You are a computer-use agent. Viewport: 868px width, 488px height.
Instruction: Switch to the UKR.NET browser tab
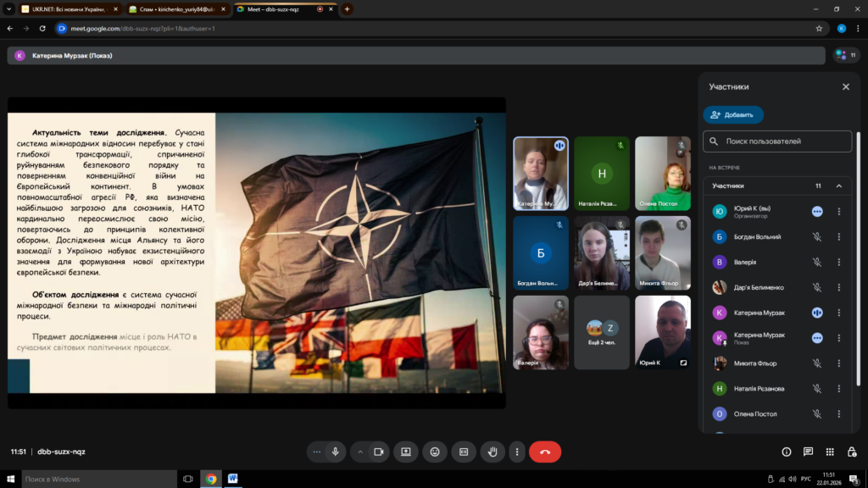pos(70,8)
